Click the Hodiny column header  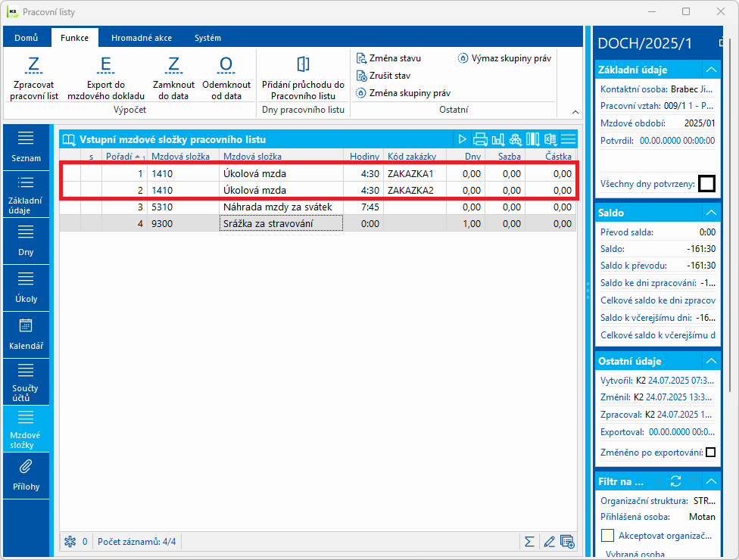pos(364,157)
